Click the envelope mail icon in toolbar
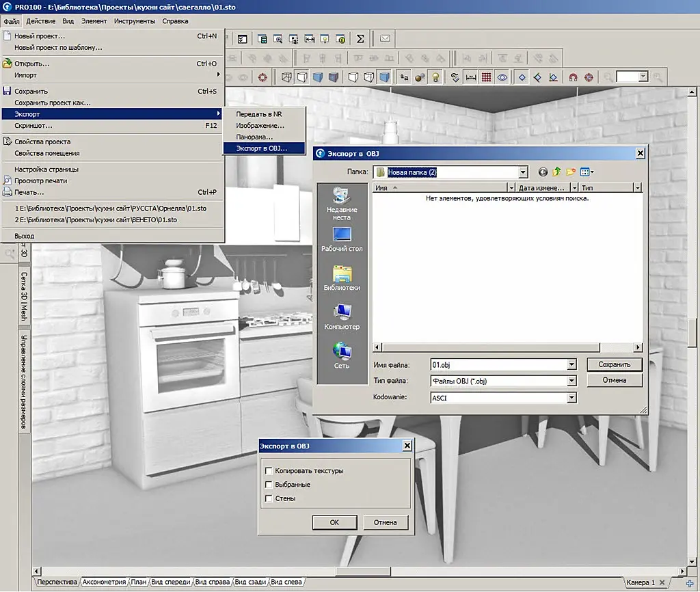700x592 pixels. (385, 39)
